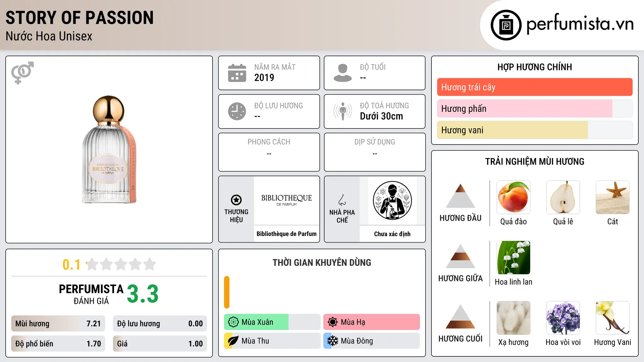The image size is (644, 362).
Task: Click the Độ lưu hương 0.00 score bar
Action: click(160, 324)
